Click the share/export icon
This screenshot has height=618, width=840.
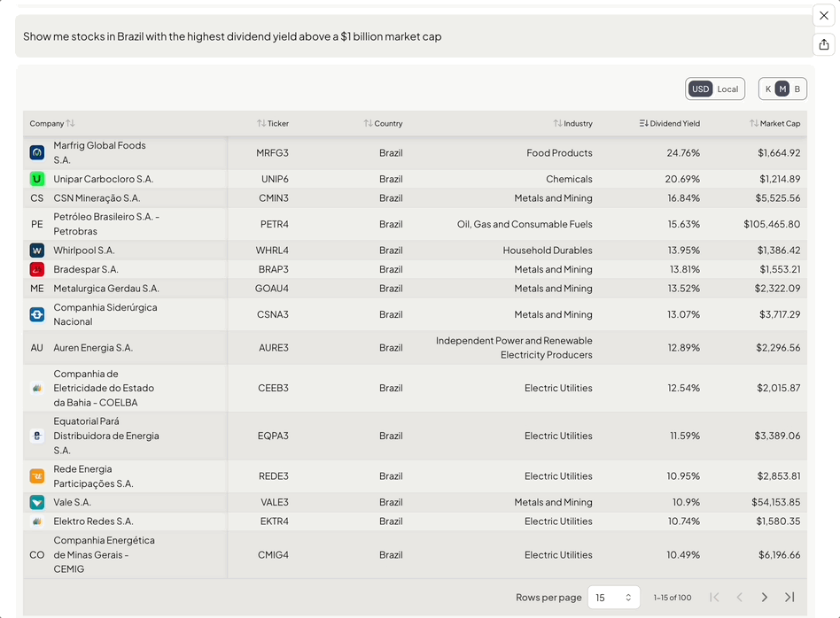tap(824, 44)
